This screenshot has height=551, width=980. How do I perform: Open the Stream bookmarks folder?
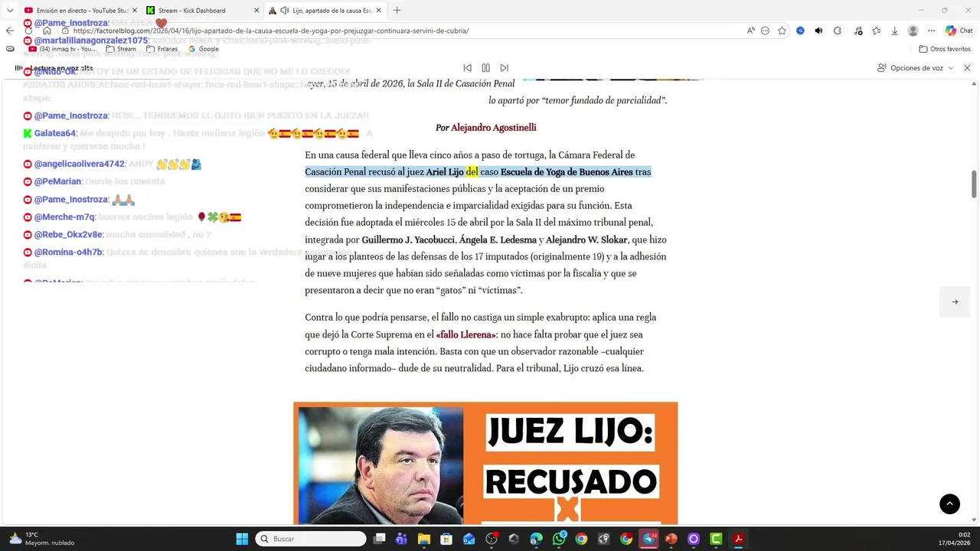(x=122, y=49)
